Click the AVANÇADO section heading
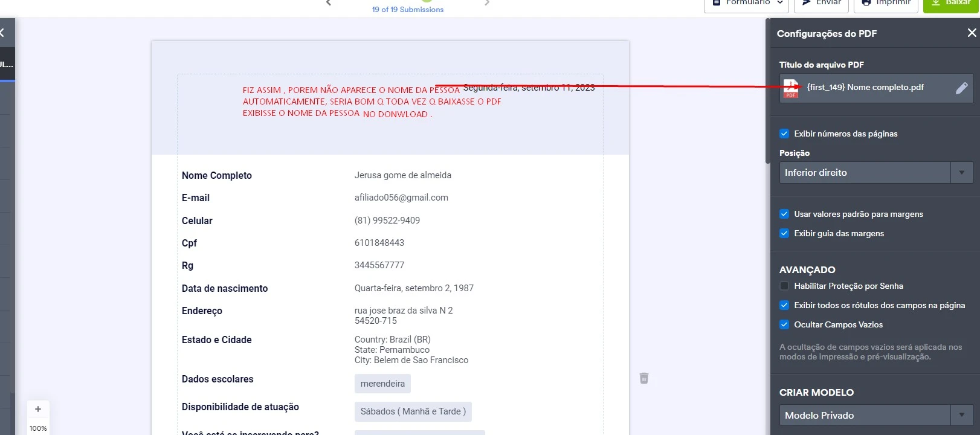 (807, 270)
